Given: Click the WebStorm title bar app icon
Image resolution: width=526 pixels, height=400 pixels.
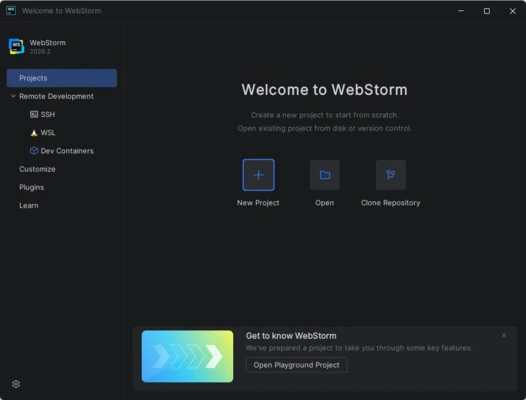Looking at the screenshot, I should (11, 11).
